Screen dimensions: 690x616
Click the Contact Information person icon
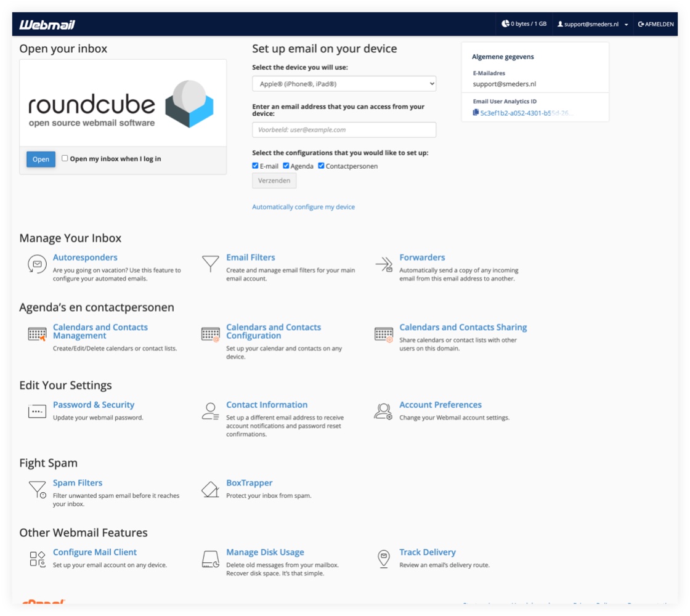pos(210,411)
